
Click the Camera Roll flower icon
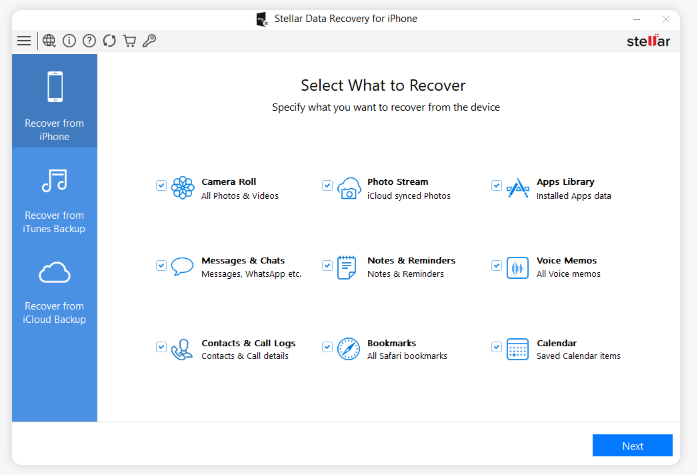coord(183,188)
